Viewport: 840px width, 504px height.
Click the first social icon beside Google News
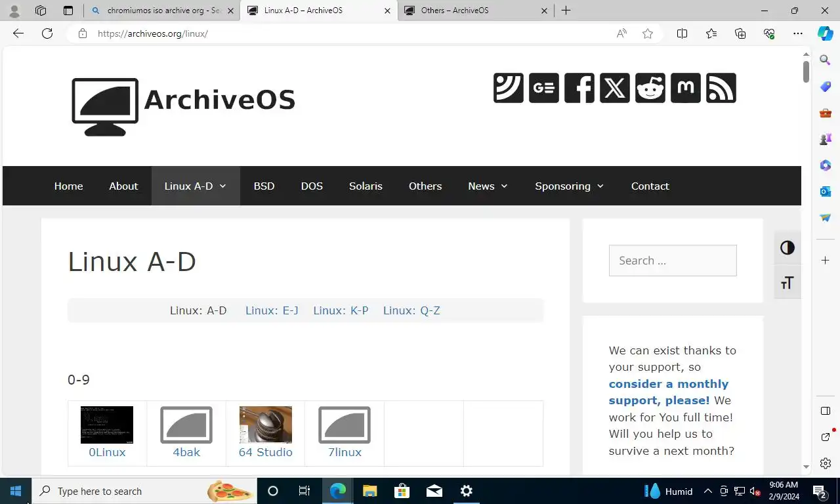pos(509,88)
